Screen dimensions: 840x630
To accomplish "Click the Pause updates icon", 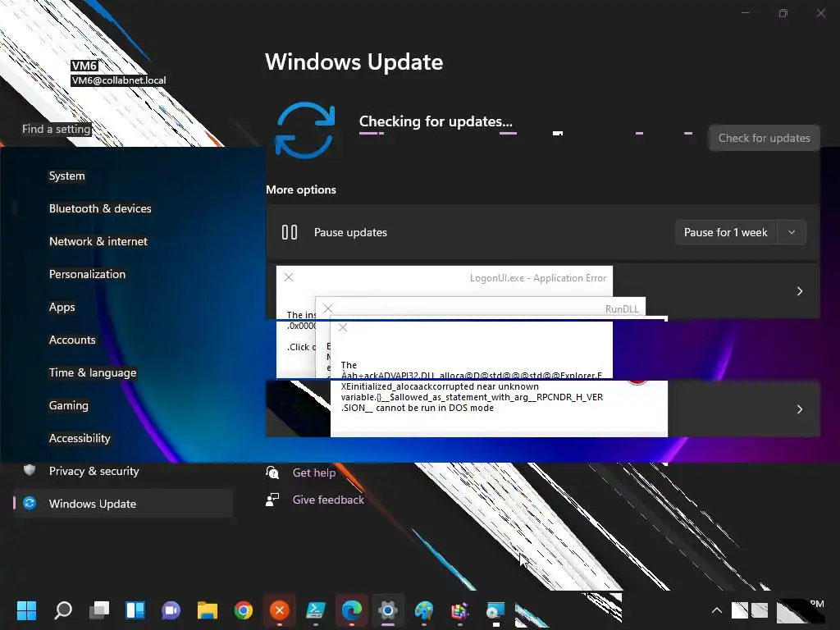I will [290, 232].
